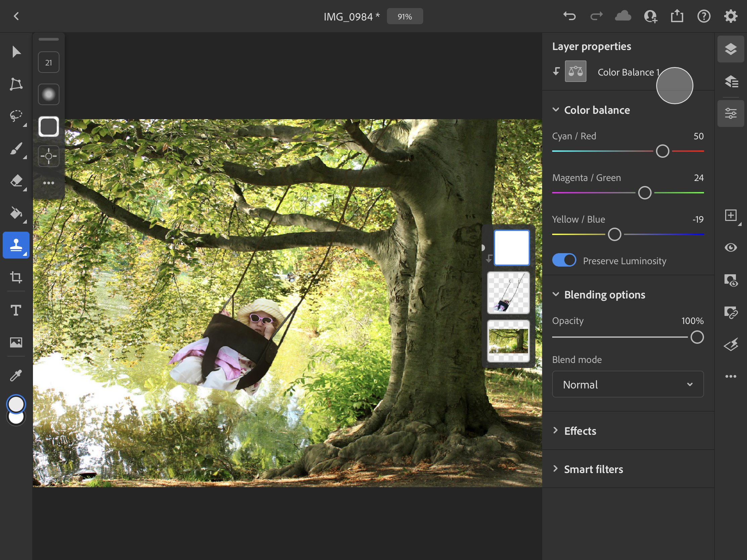Click the Magenta / Green value 24
Image resolution: width=747 pixels, height=560 pixels.
(698, 178)
